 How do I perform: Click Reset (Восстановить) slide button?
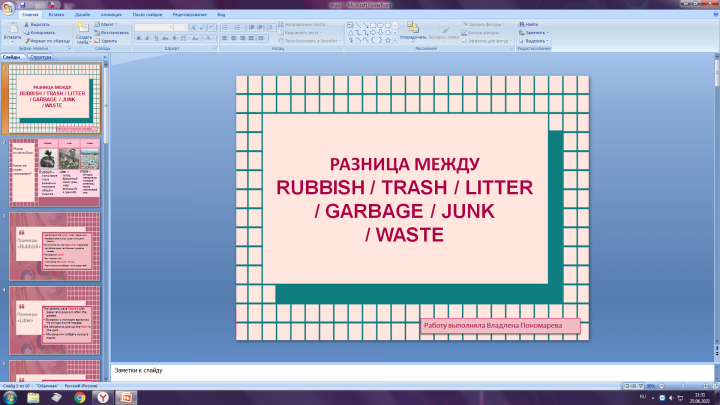tap(112, 33)
